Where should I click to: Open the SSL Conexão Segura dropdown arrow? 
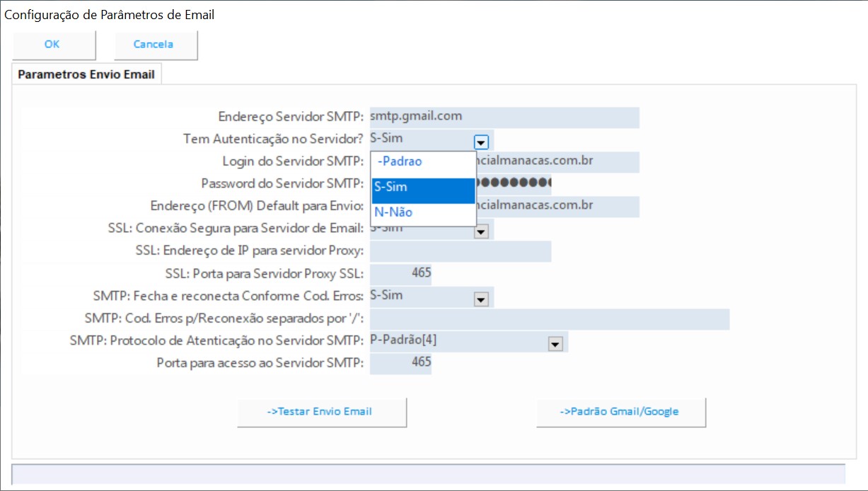coord(481,231)
